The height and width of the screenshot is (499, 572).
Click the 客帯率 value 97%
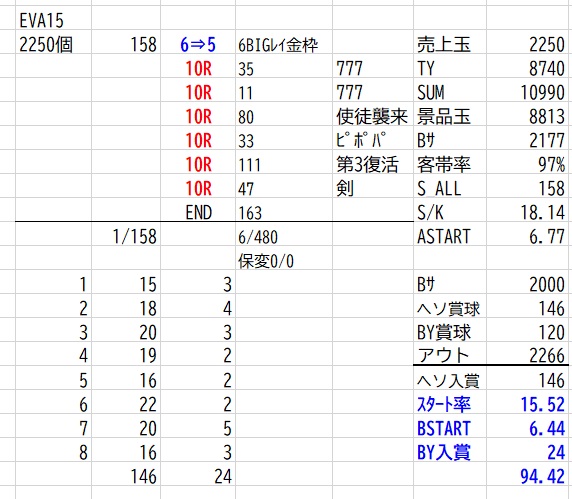(x=529, y=165)
